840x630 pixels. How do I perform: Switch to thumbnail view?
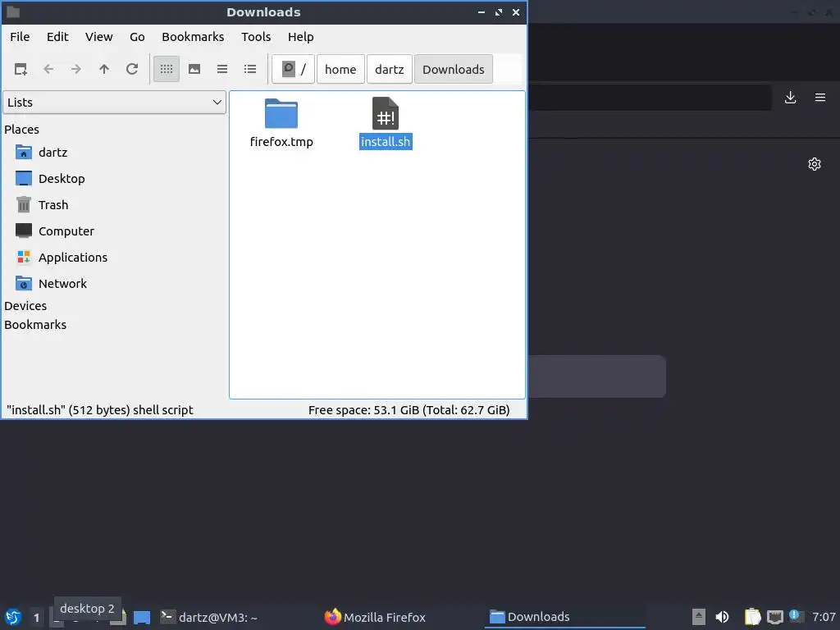[194, 69]
